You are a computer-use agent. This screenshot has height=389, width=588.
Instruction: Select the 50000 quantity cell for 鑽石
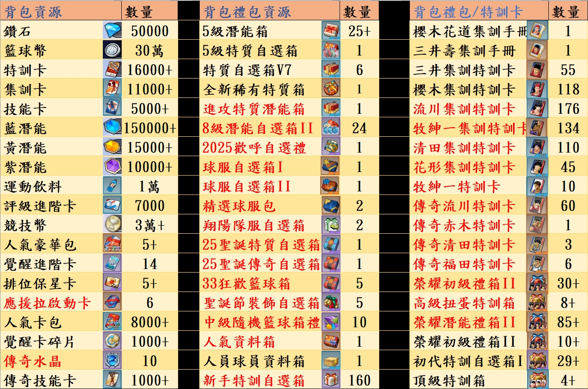point(150,31)
